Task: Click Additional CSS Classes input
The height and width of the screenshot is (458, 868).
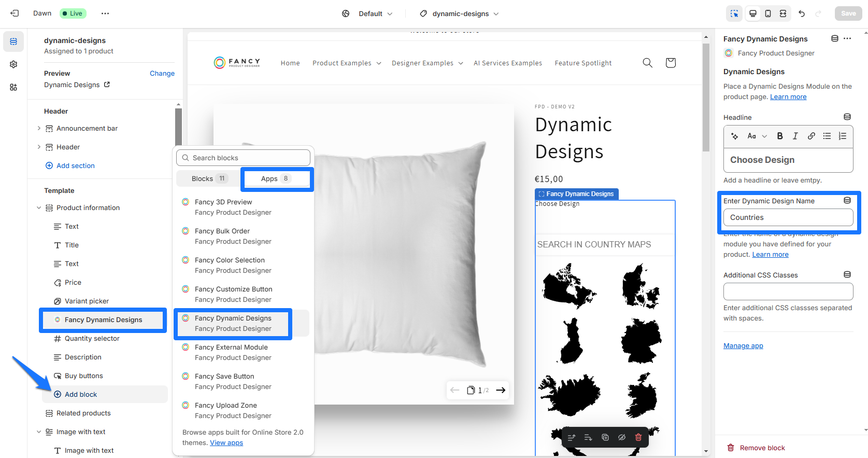Action: coord(788,292)
